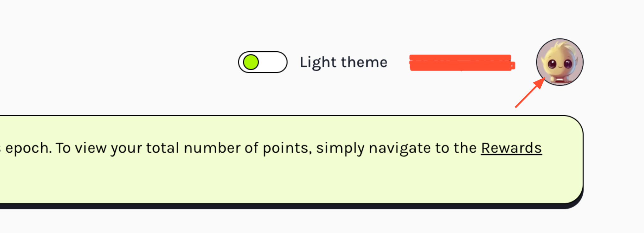The image size is (644, 233).
Task: Click the green knob of theme switch
Action: point(251,62)
